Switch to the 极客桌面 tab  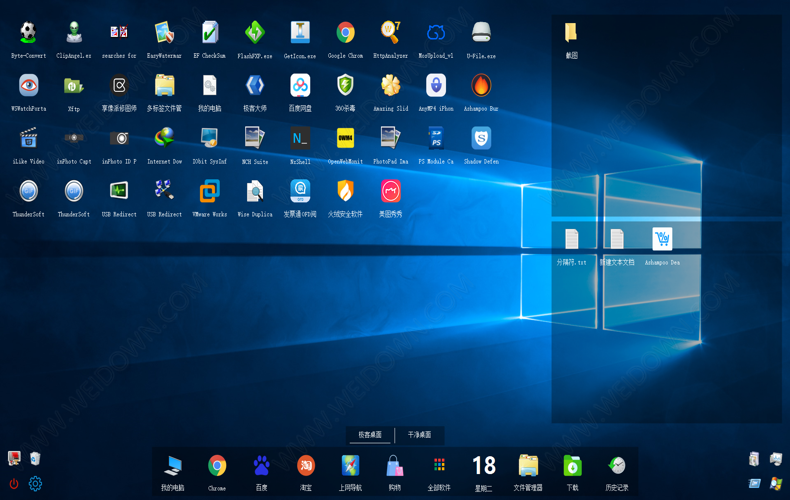pos(370,435)
